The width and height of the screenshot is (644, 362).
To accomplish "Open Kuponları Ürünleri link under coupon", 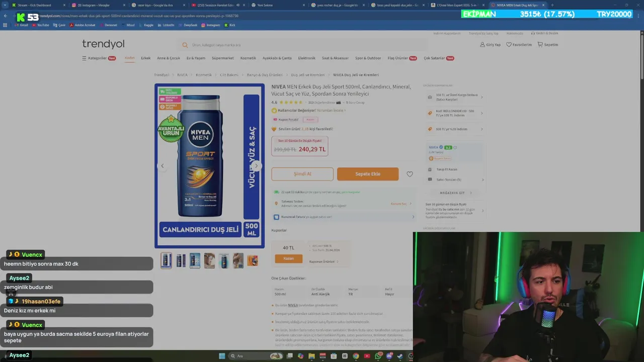I will coord(324,261).
